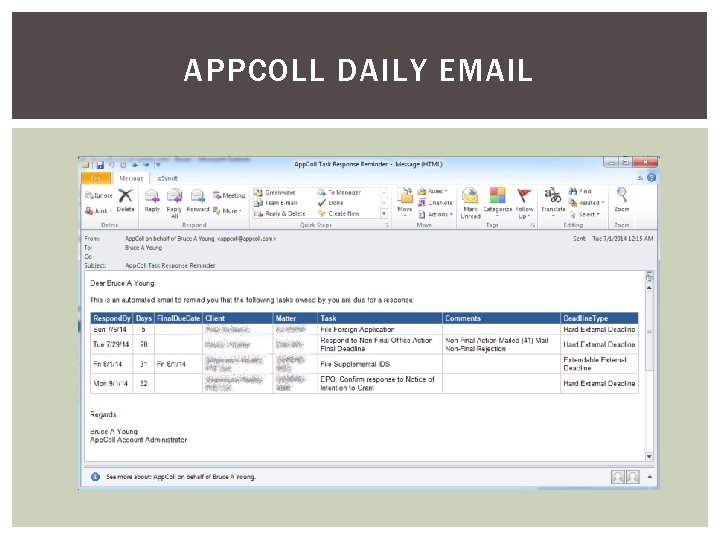The width and height of the screenshot is (720, 540).
Task: Open the third ribbon tab after Message
Action: tap(167, 178)
